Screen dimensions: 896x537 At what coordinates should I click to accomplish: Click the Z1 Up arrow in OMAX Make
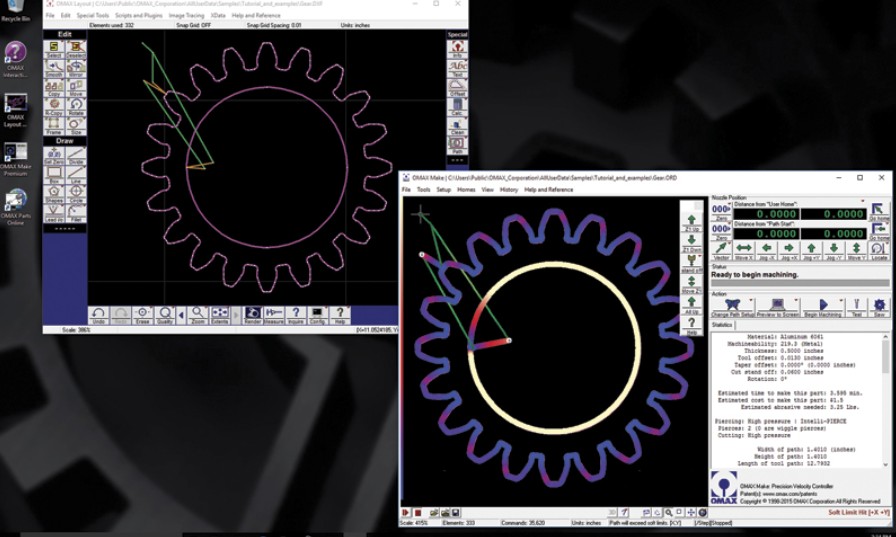click(691, 222)
